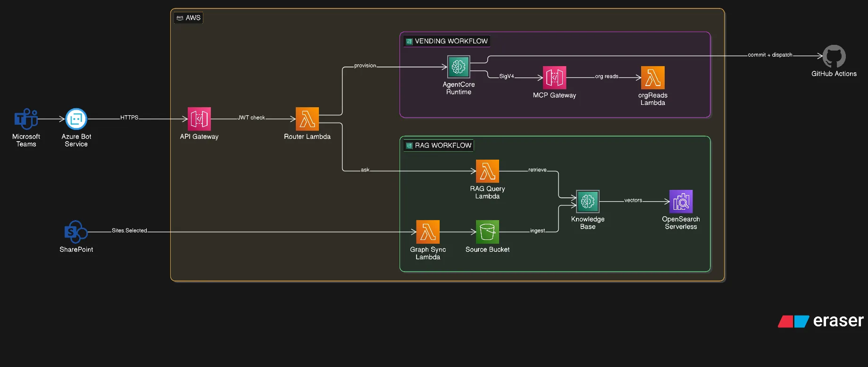The image size is (868, 367).
Task: Select the "JWT check" connection label
Action: pyautogui.click(x=251, y=118)
